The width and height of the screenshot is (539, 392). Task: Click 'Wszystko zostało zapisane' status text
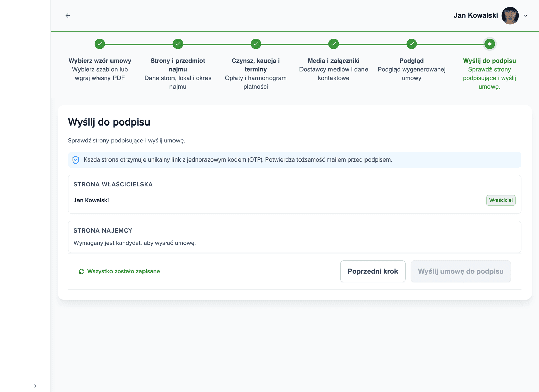click(124, 271)
